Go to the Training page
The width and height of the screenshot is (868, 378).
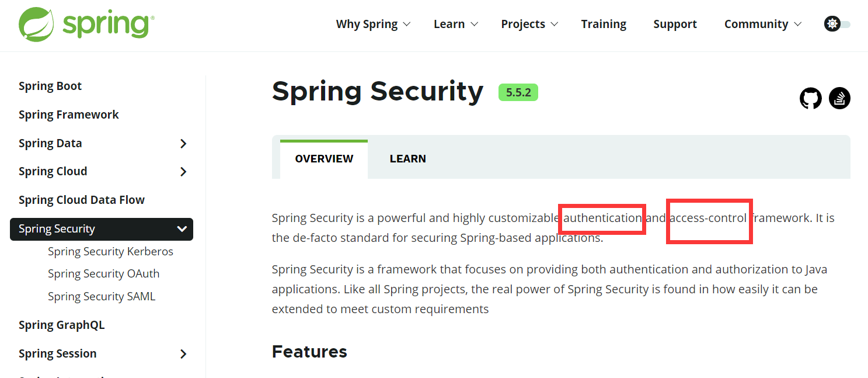[604, 24]
